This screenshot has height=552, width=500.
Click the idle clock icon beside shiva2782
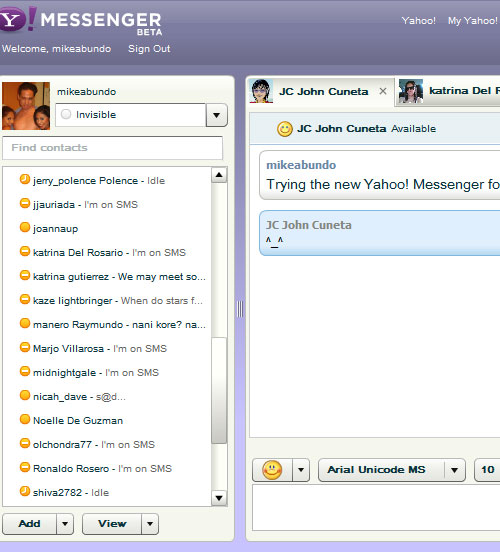pos(25,491)
